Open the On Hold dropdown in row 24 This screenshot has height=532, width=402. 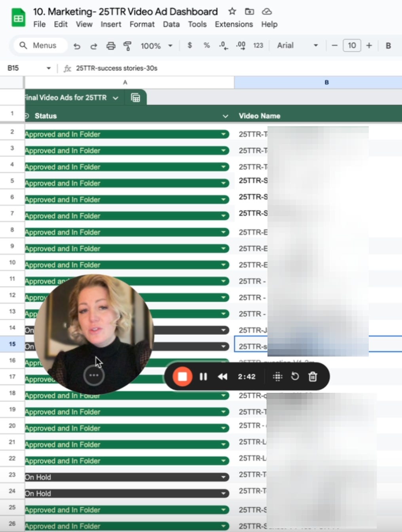pyautogui.click(x=224, y=493)
